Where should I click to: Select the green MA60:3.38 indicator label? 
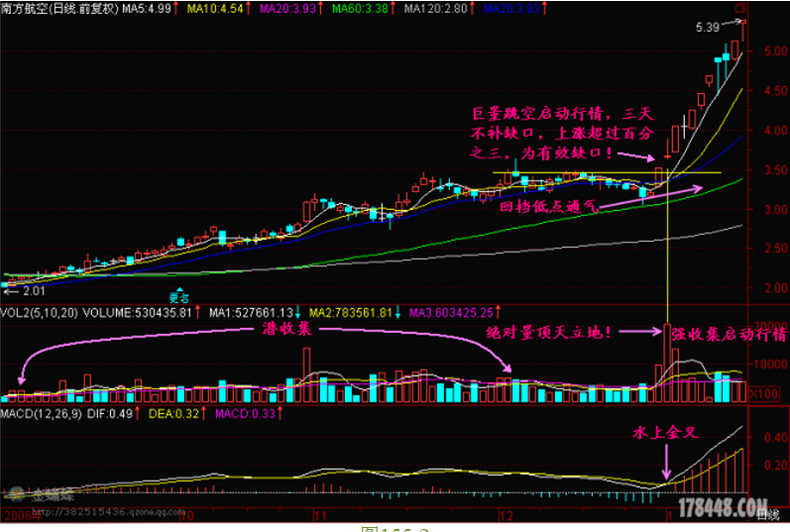(x=360, y=9)
